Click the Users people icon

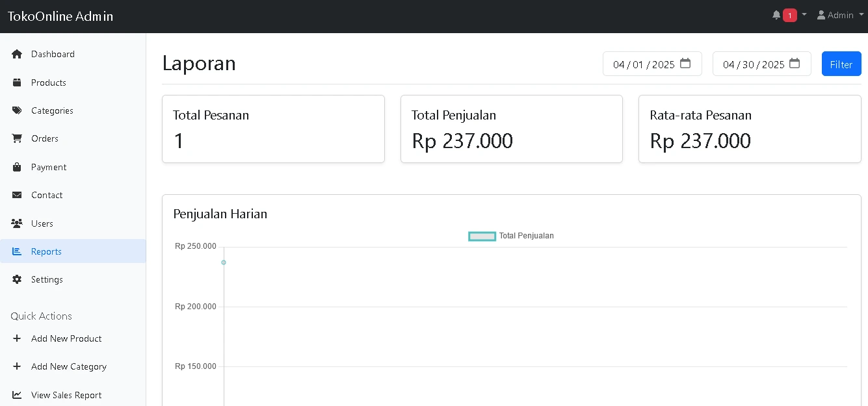click(x=17, y=223)
